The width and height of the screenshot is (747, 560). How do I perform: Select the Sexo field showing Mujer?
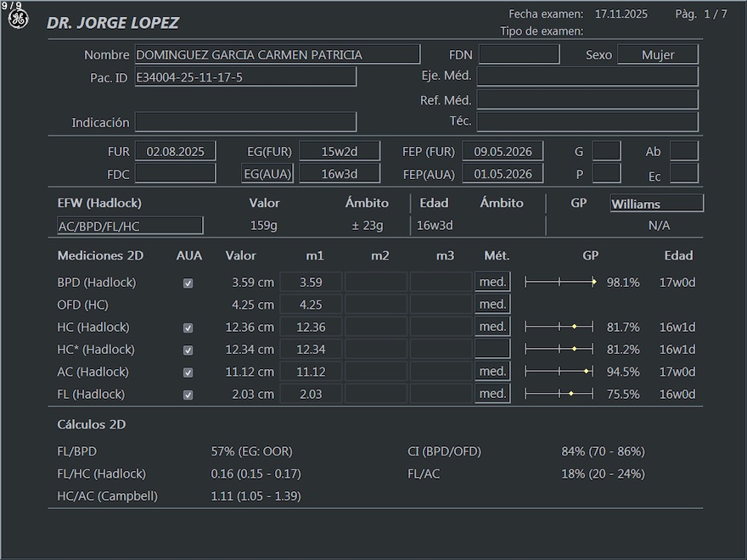pyautogui.click(x=657, y=54)
